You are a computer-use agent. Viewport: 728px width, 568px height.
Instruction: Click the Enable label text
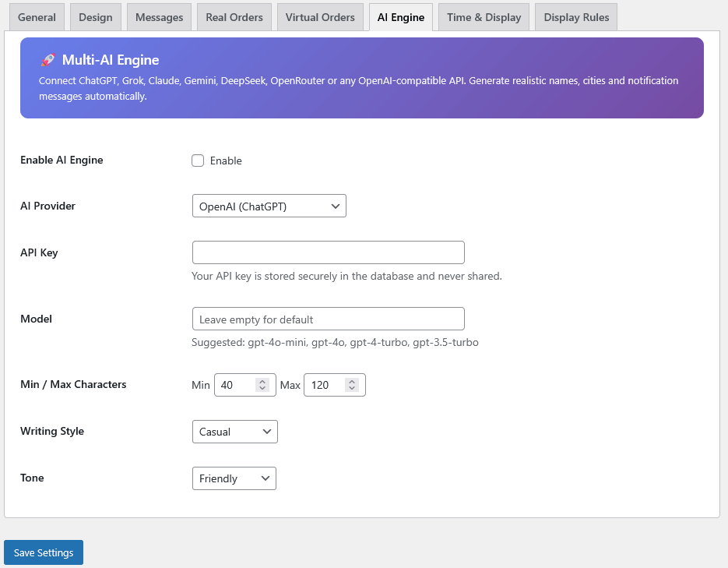pos(226,161)
